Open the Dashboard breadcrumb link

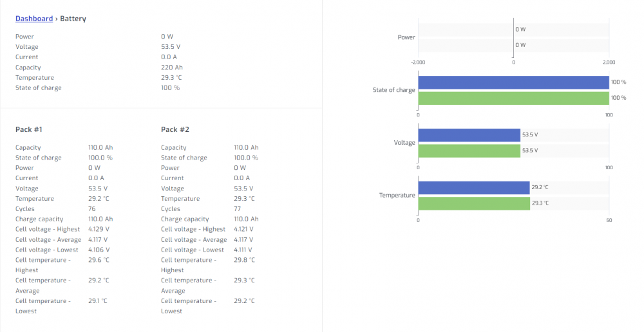[x=34, y=19]
